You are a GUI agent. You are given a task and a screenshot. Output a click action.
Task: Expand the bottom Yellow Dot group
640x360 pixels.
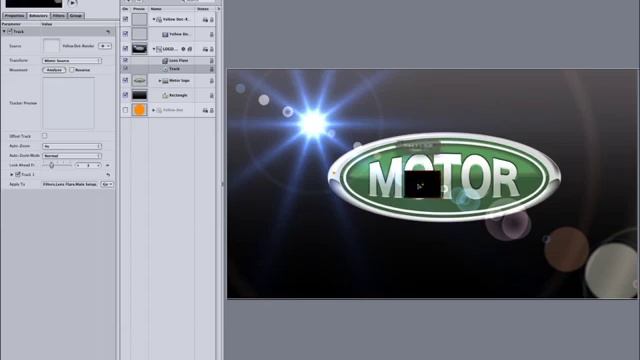pos(154,110)
